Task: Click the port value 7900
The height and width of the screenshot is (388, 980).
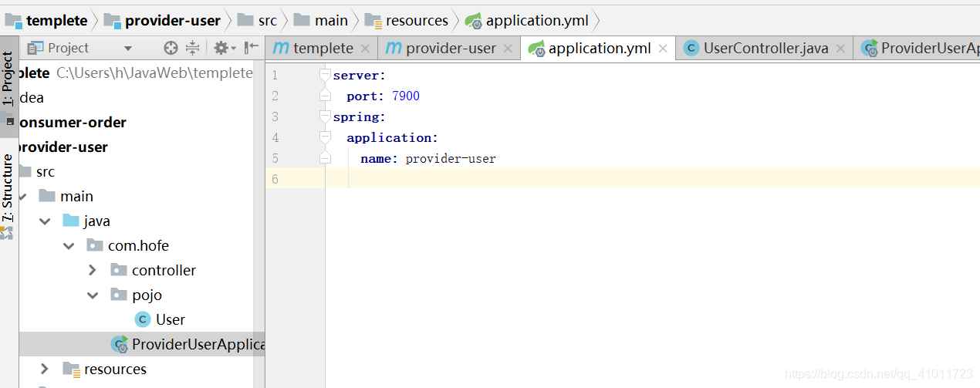Action: 406,96
